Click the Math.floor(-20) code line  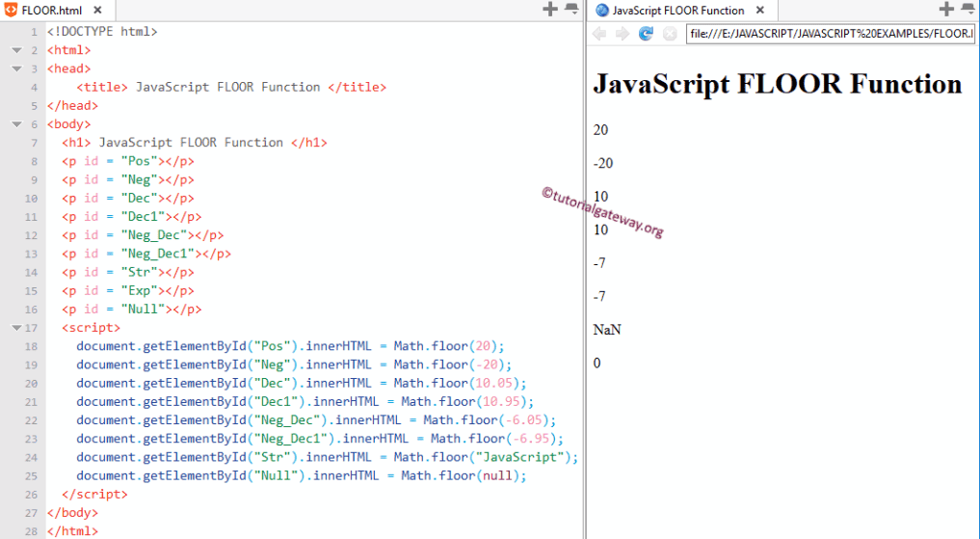294,364
